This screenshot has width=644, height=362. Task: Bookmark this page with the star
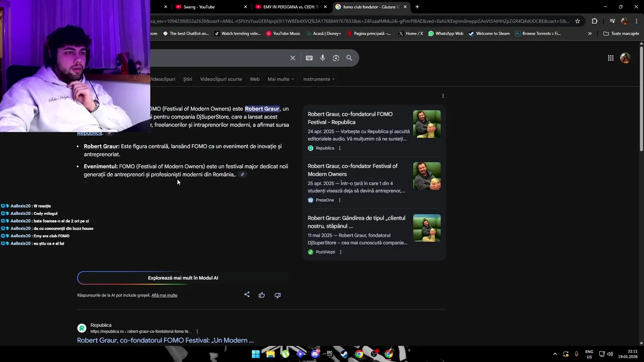point(578,21)
